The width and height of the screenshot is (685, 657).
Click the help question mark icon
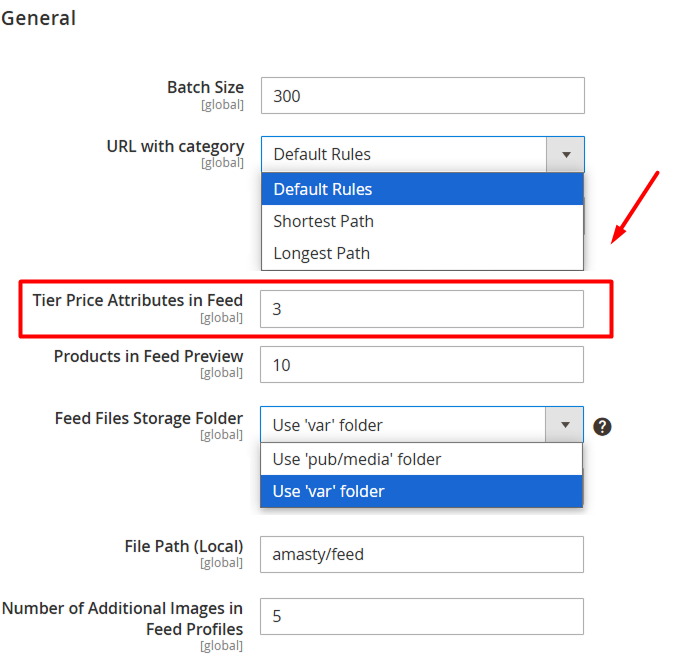(602, 426)
